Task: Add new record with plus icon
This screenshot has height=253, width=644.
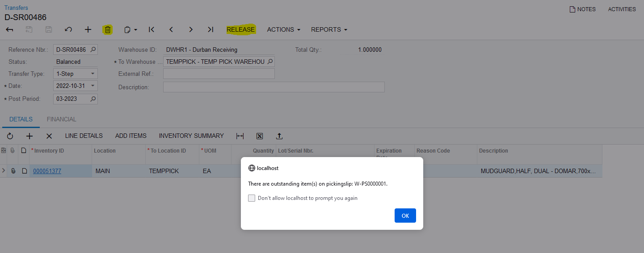Action: pos(88,29)
